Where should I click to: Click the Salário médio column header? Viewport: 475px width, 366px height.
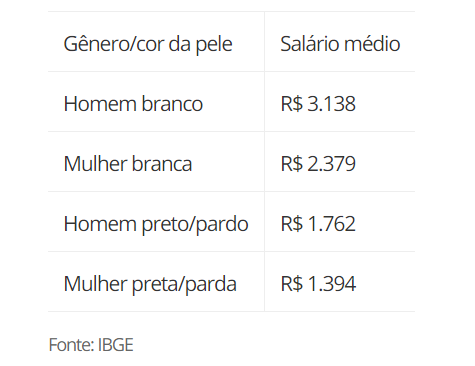coord(340,44)
